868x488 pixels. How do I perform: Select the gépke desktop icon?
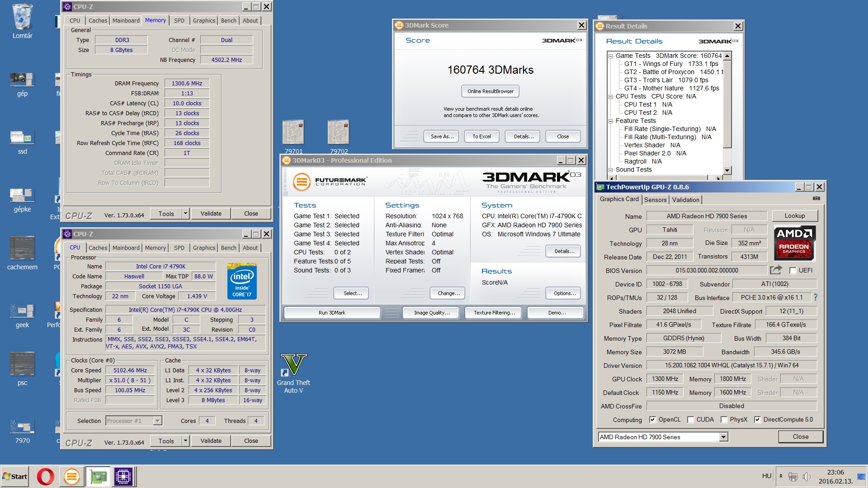click(x=22, y=200)
